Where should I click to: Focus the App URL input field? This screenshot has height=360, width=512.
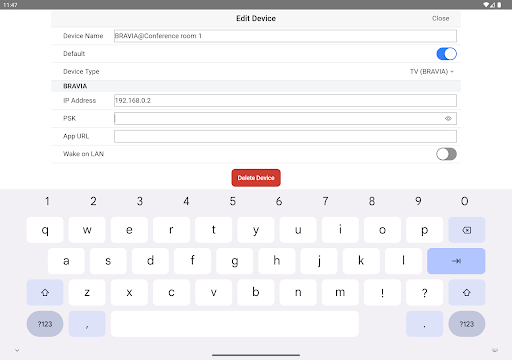285,136
